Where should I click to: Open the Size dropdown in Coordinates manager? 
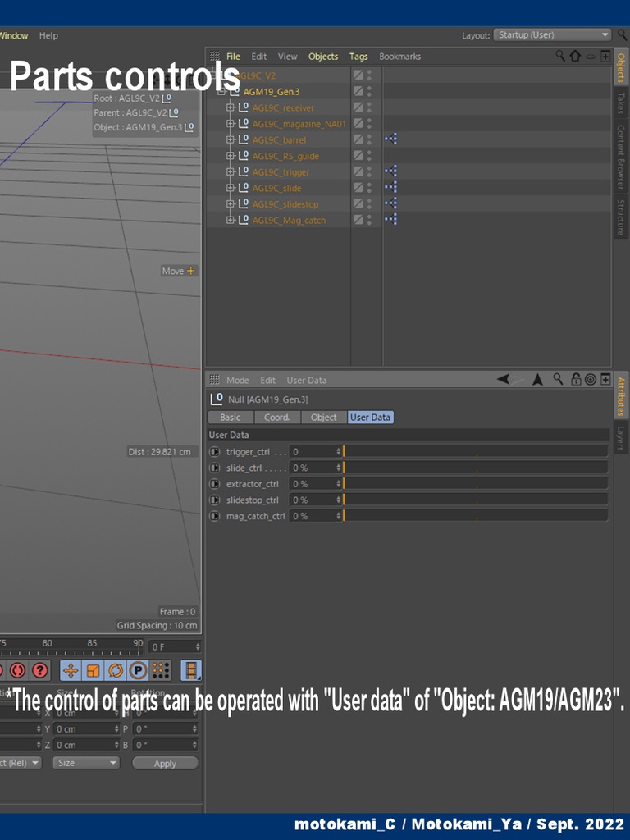[85, 762]
